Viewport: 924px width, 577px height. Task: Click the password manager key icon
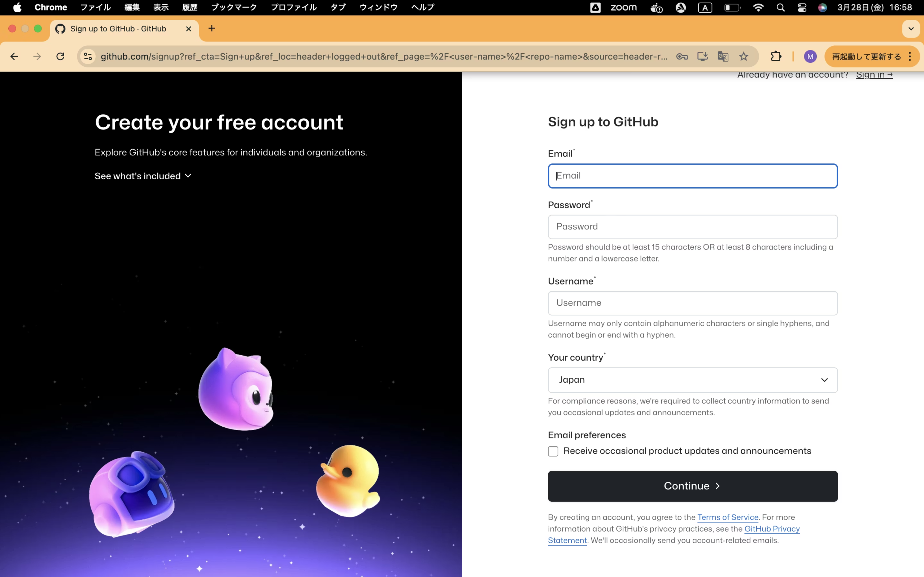[681, 57]
